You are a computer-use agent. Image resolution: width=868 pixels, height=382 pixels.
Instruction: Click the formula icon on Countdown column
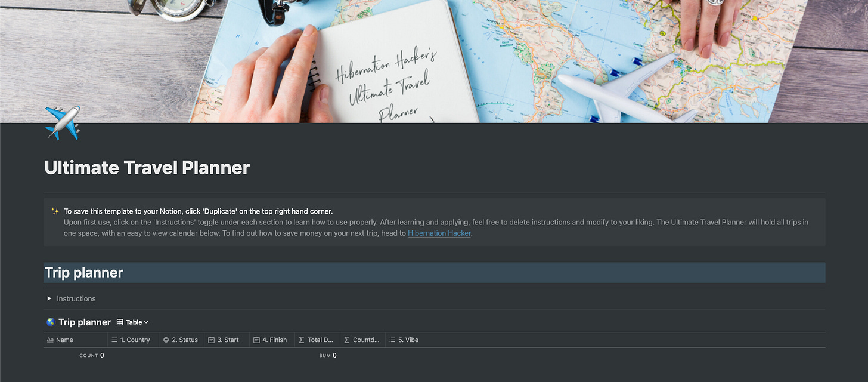click(x=347, y=340)
